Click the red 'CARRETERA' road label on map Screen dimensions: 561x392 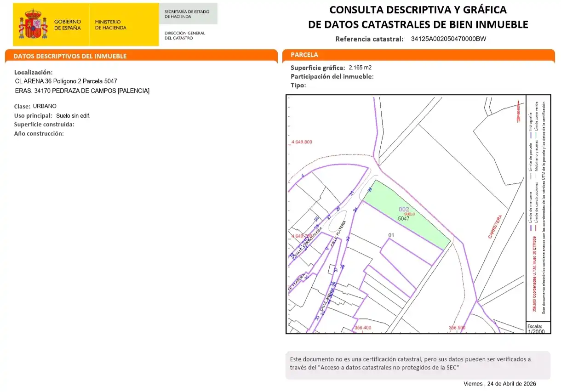click(x=495, y=227)
